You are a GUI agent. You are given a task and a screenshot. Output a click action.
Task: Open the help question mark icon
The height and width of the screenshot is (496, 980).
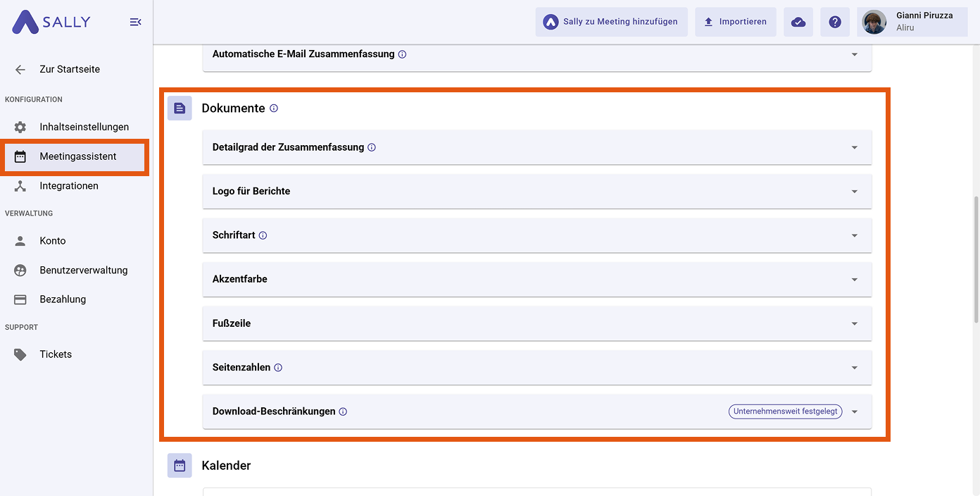[x=835, y=22]
